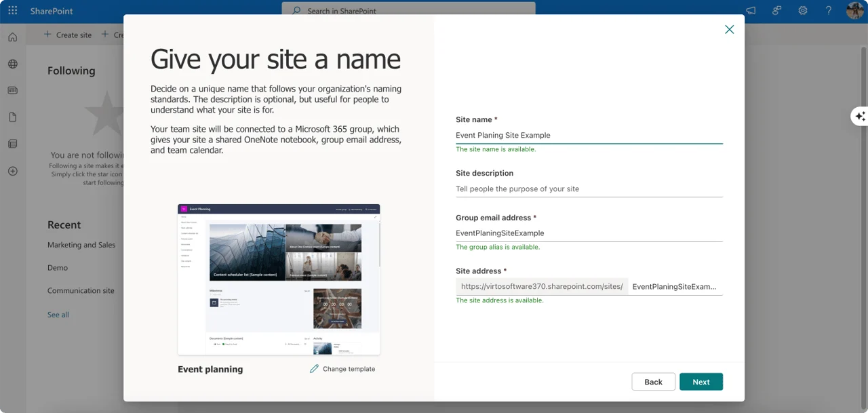Click the 'Give your site a name' heading
The height and width of the screenshot is (413, 868).
pos(275,59)
